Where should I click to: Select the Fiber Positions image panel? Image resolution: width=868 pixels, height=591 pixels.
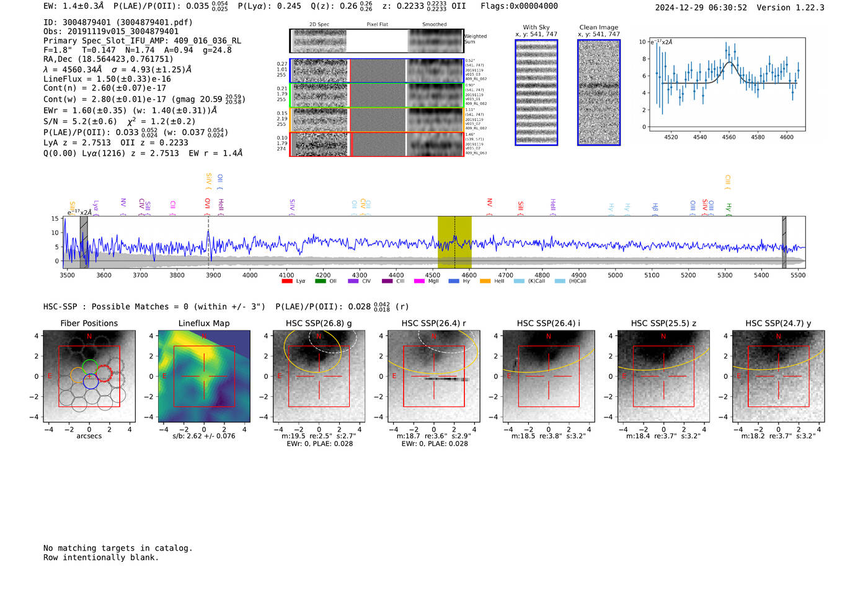(x=89, y=376)
